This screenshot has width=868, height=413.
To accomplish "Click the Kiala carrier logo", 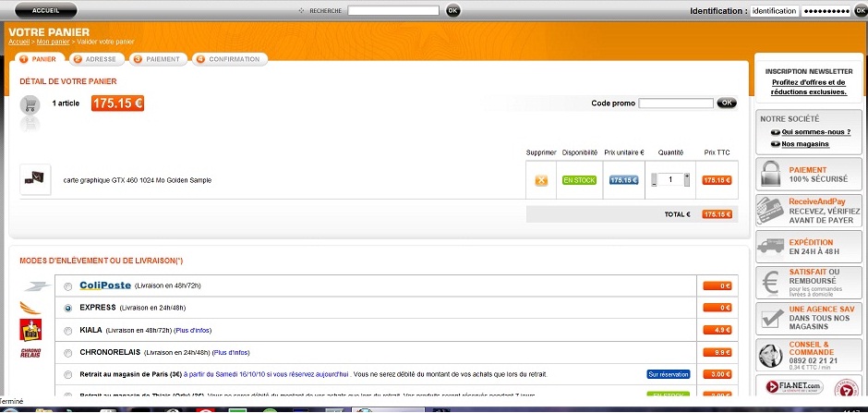I will 30,330.
